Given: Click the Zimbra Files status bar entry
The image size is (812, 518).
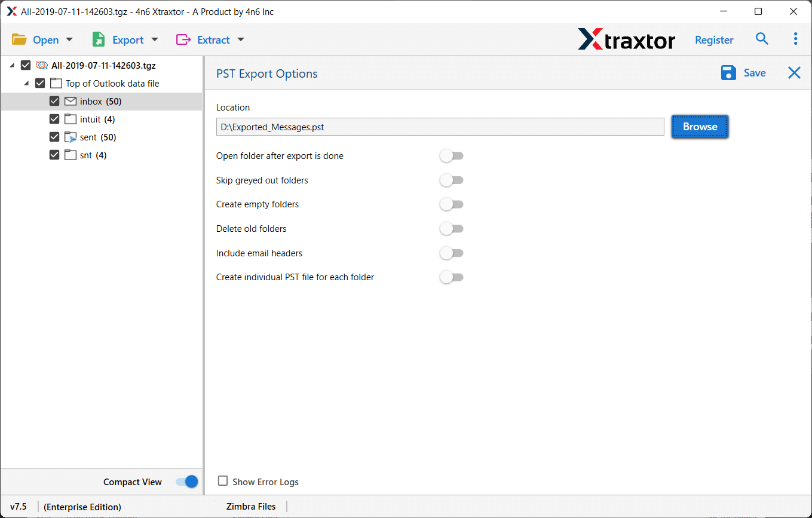Looking at the screenshot, I should [251, 507].
